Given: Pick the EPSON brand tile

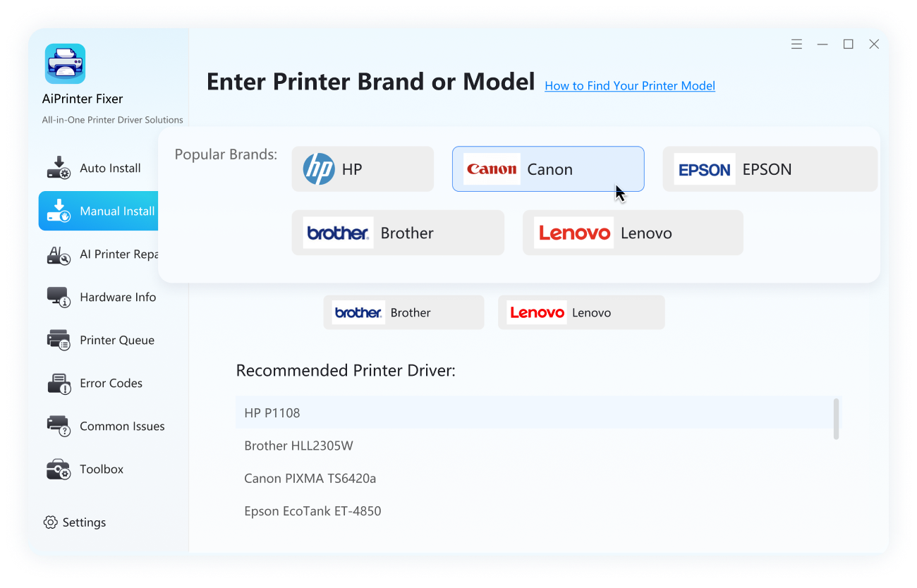Looking at the screenshot, I should pyautogui.click(x=770, y=169).
